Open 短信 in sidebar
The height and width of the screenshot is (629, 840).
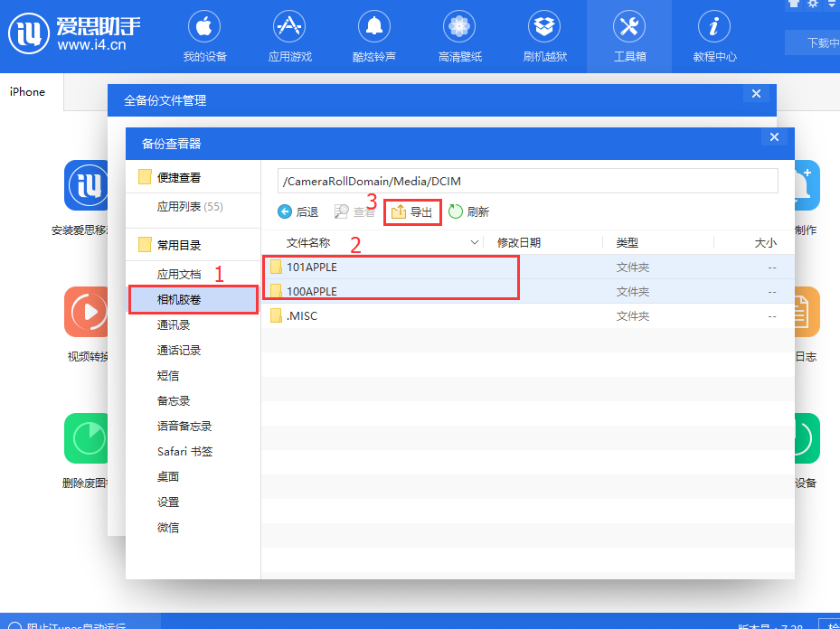tap(167, 376)
